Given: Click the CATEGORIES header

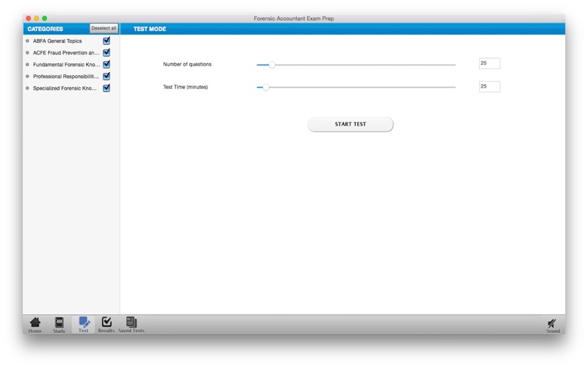Looking at the screenshot, I should (x=45, y=29).
